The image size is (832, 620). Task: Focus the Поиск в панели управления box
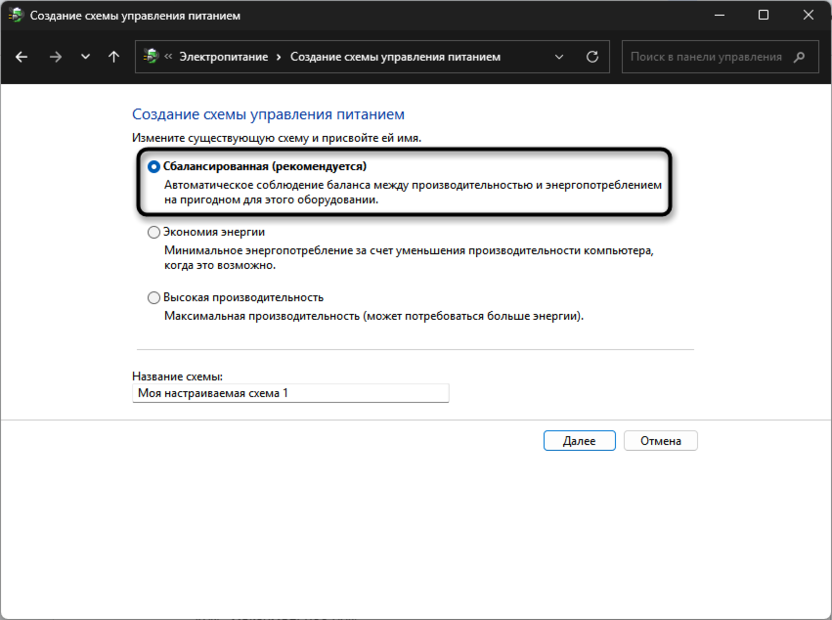tap(706, 57)
